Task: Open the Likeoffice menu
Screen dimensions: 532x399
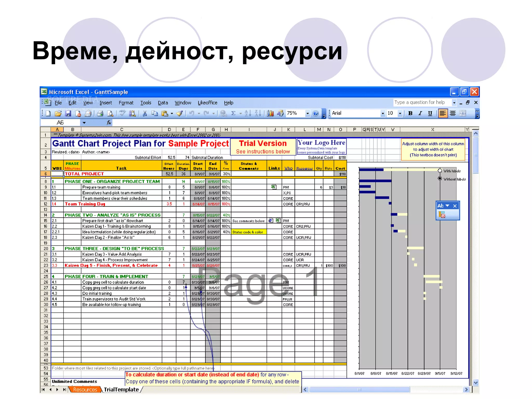Action: click(208, 103)
